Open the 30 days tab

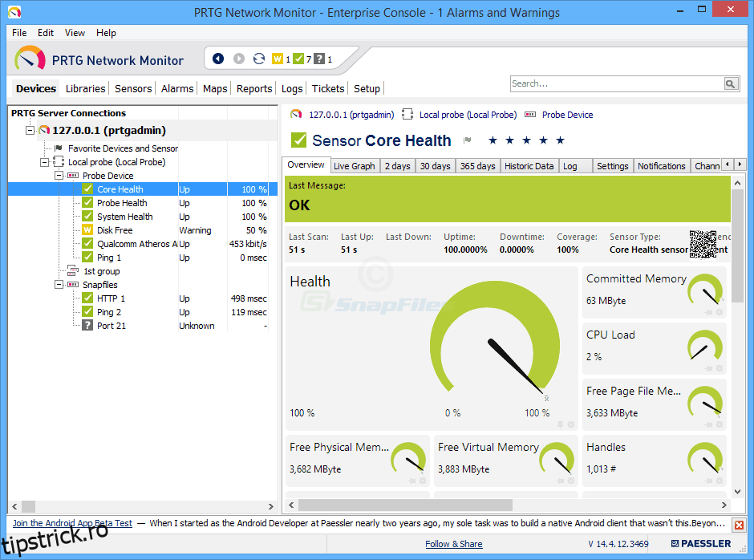point(436,166)
